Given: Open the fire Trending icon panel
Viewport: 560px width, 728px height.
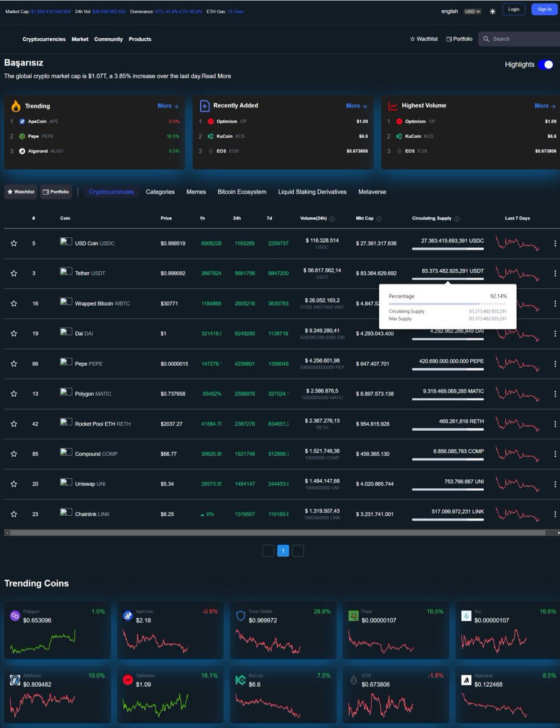Looking at the screenshot, I should click(16, 106).
